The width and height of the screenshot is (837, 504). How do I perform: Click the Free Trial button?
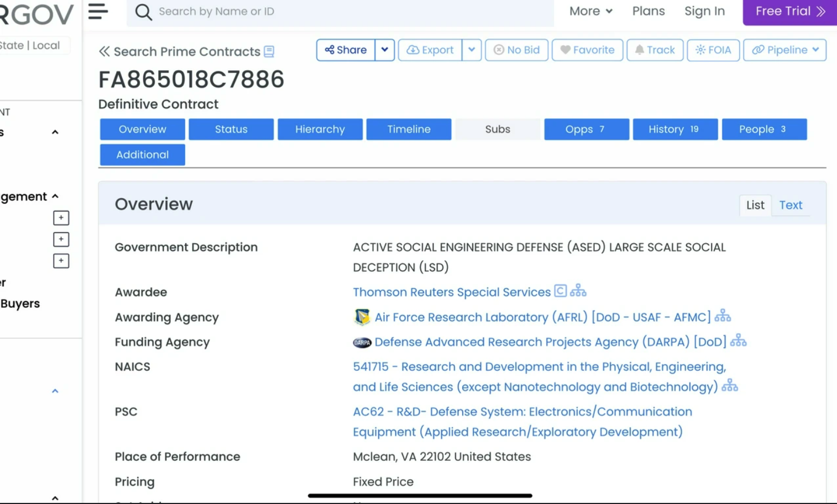(x=789, y=12)
